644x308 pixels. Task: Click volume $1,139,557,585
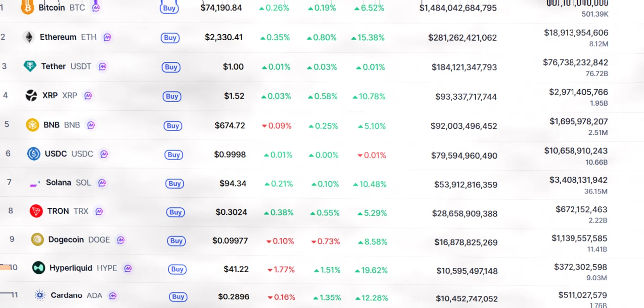pos(579,238)
